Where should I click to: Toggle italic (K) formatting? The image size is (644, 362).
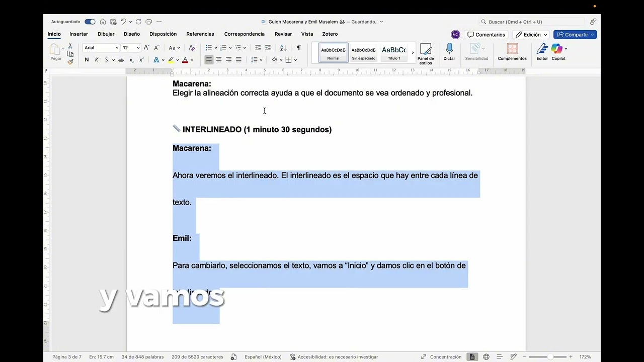tap(97, 60)
